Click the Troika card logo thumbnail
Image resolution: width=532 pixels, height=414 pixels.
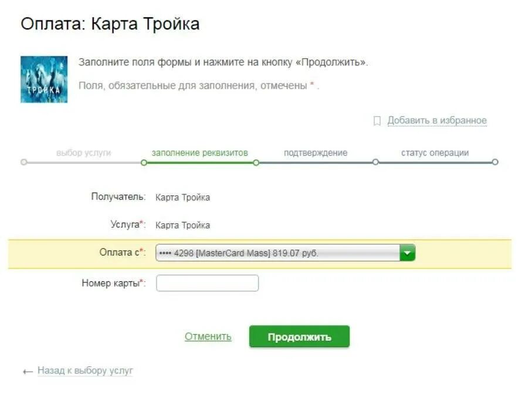[x=44, y=79]
